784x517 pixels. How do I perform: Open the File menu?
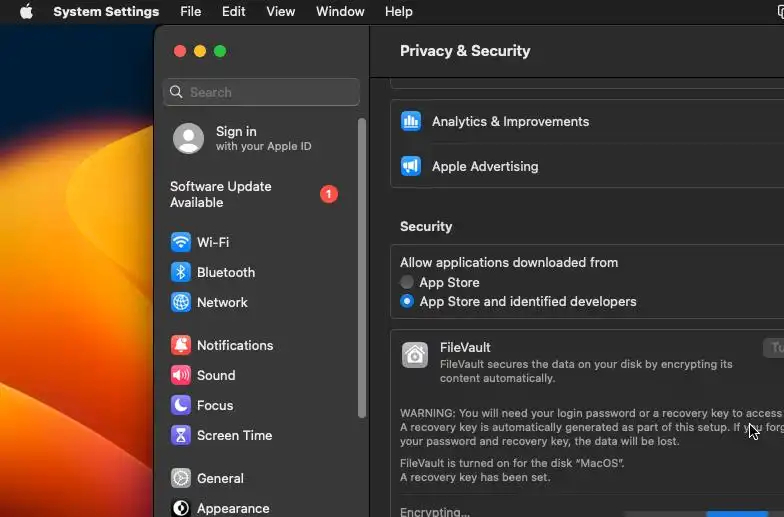point(190,12)
